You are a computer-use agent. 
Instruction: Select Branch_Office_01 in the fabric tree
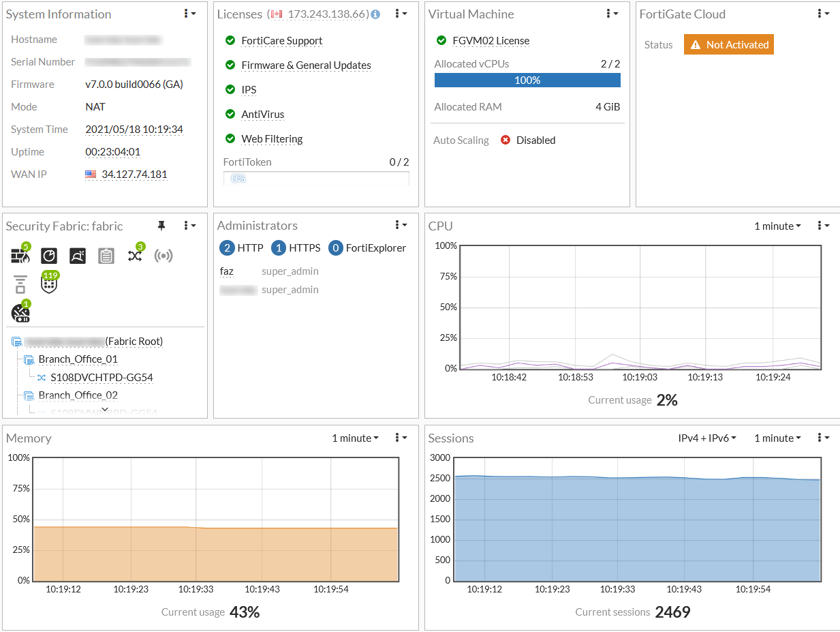(78, 359)
